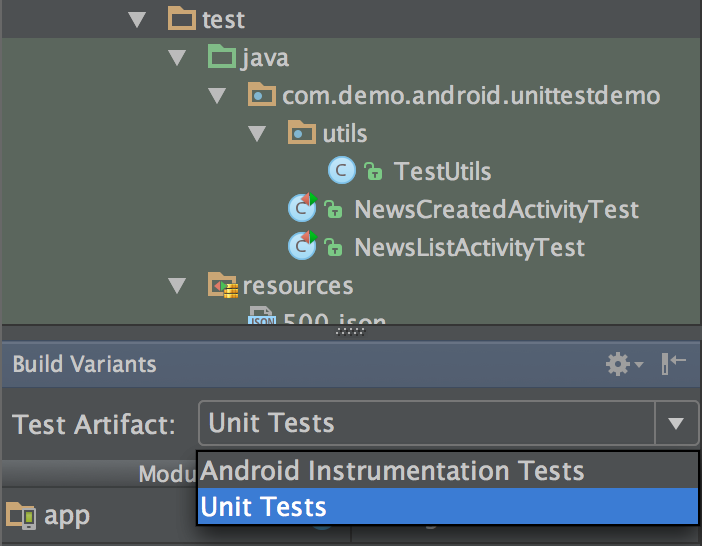Screen dimensions: 702x546
Task: Collapse the java folder tree node
Action: 177,57
